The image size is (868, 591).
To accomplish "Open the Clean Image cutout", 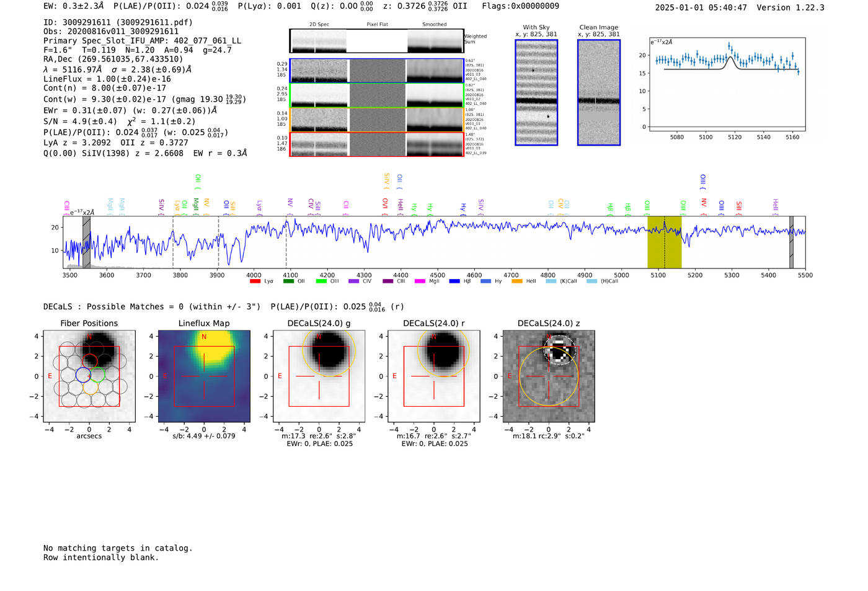I will [x=598, y=92].
